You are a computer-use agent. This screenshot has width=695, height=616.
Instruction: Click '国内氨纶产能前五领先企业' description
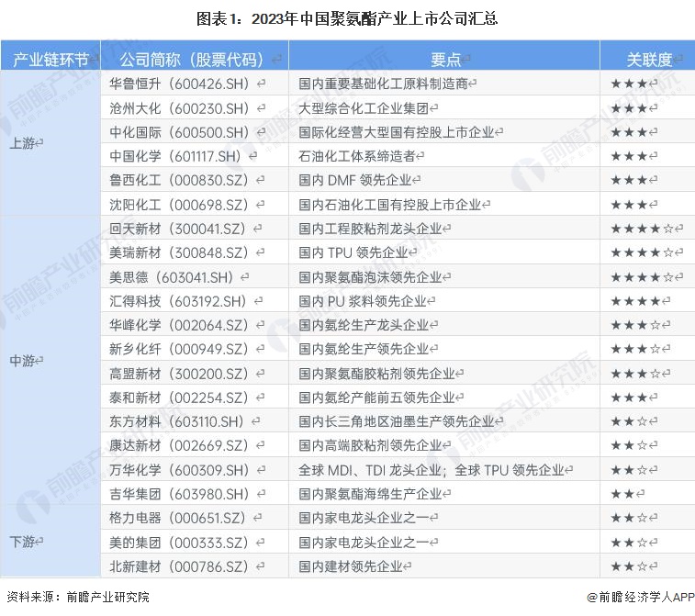376,398
